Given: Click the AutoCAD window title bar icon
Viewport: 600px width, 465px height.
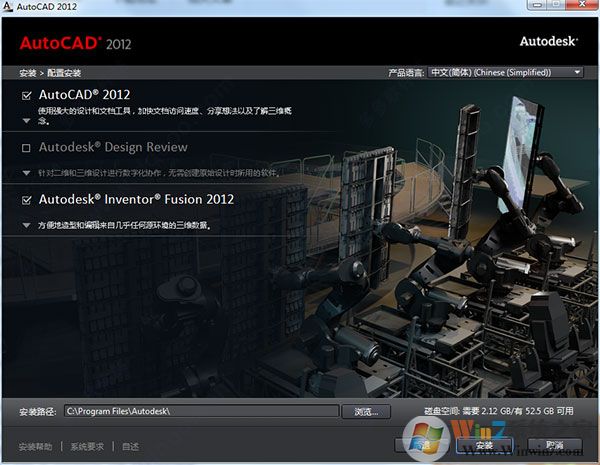Looking at the screenshot, I should (x=8, y=7).
